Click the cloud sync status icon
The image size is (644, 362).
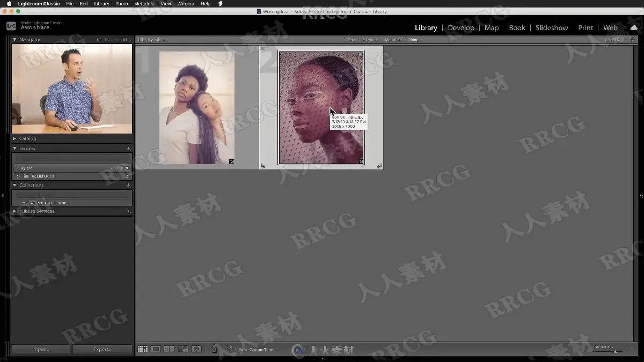tap(634, 27)
